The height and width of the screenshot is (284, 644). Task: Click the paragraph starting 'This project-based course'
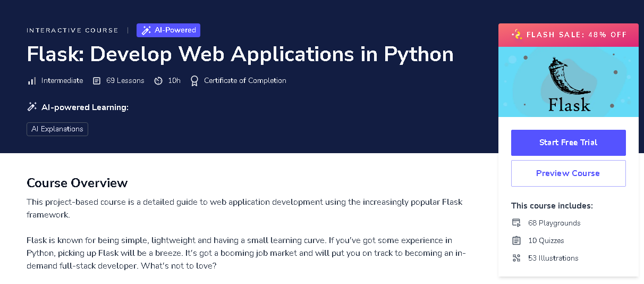(244, 208)
